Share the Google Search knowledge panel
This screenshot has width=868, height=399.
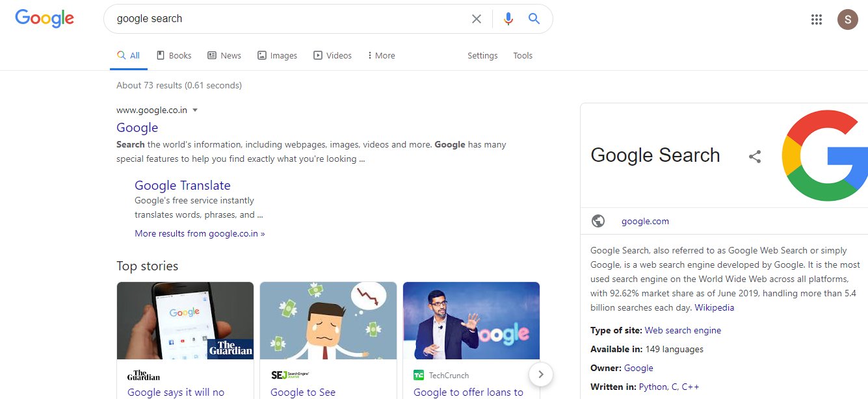(754, 157)
